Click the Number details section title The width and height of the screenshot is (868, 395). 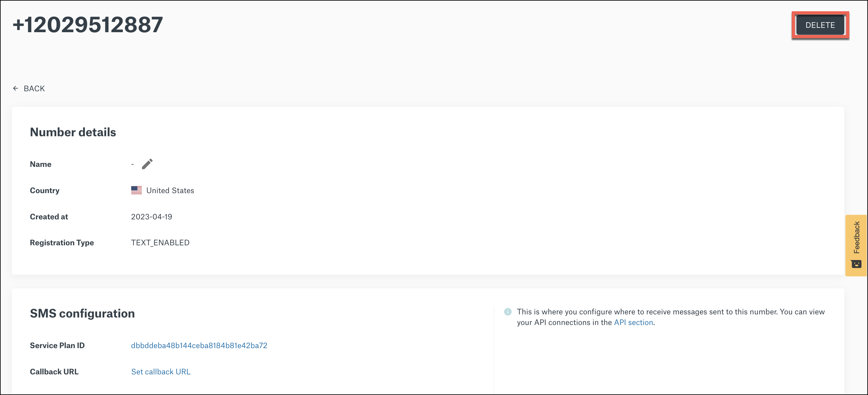click(x=73, y=132)
